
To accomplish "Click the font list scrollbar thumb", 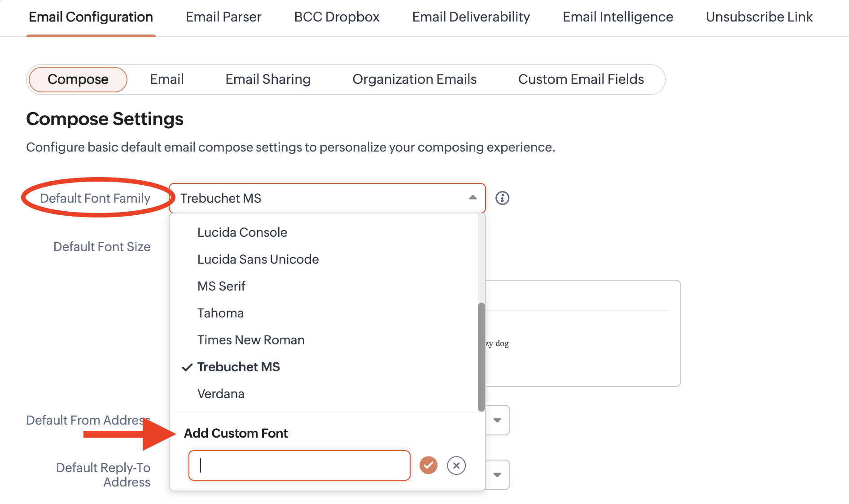I will [x=481, y=356].
